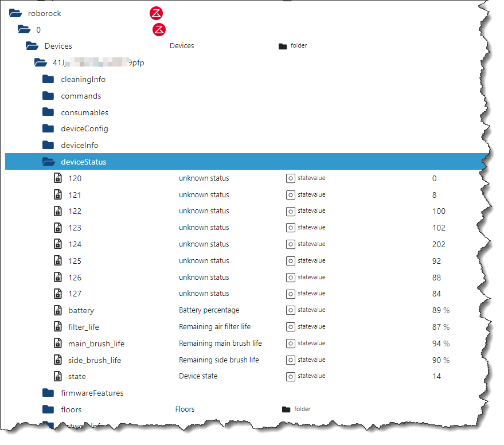Click the Device state value 14

(x=436, y=377)
